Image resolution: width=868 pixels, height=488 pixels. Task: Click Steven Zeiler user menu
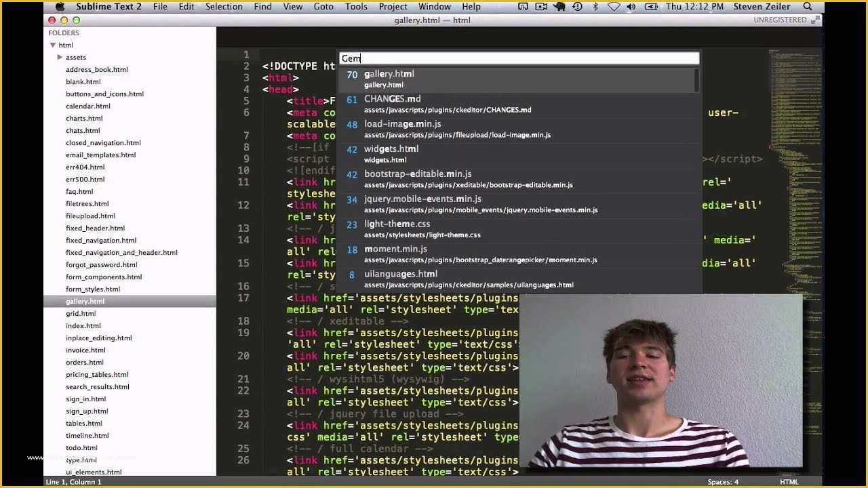(762, 7)
